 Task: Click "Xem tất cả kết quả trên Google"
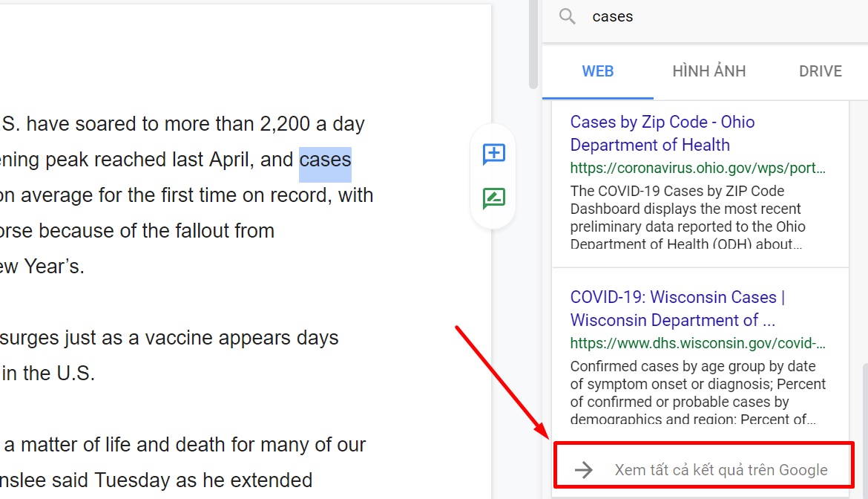(x=721, y=470)
